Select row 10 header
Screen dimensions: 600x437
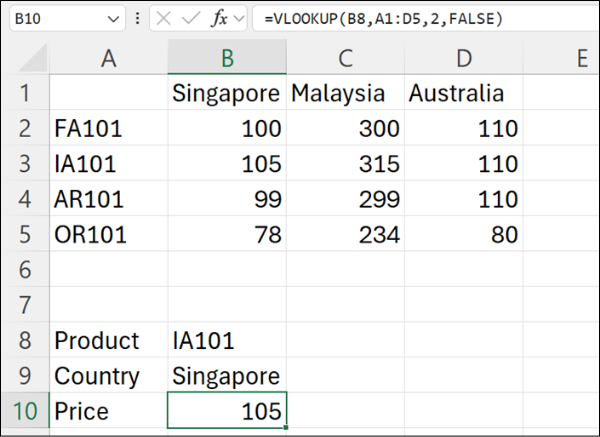(24, 411)
